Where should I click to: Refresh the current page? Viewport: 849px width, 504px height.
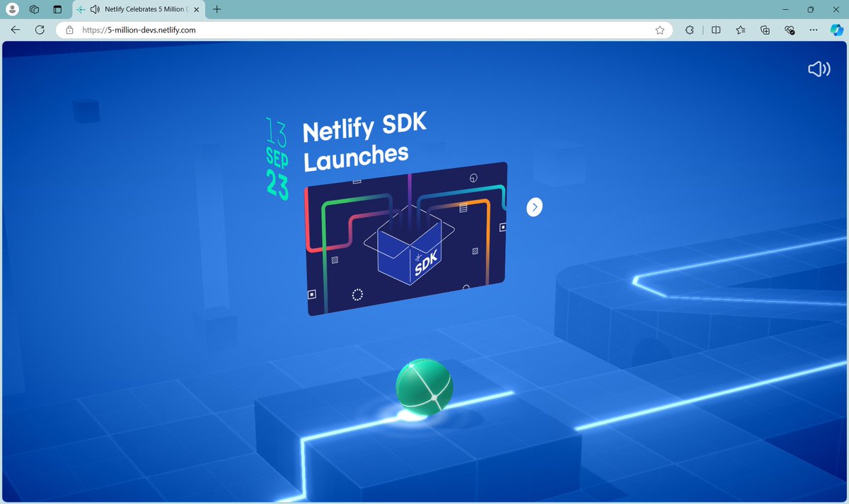point(40,30)
